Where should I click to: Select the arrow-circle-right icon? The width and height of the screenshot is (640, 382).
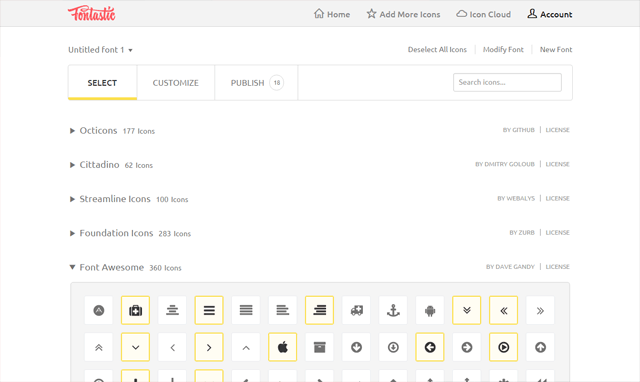pyautogui.click(x=467, y=347)
